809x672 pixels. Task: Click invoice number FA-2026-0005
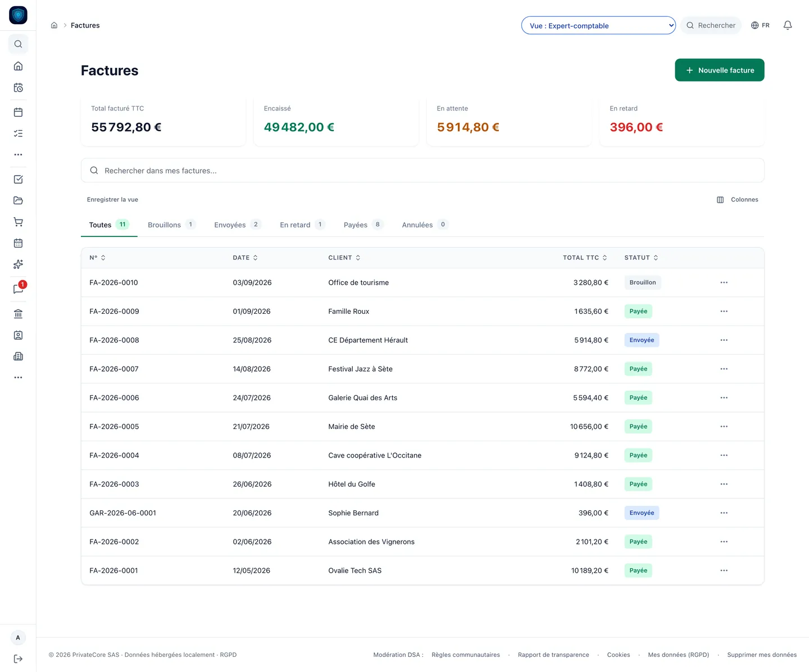pyautogui.click(x=114, y=427)
